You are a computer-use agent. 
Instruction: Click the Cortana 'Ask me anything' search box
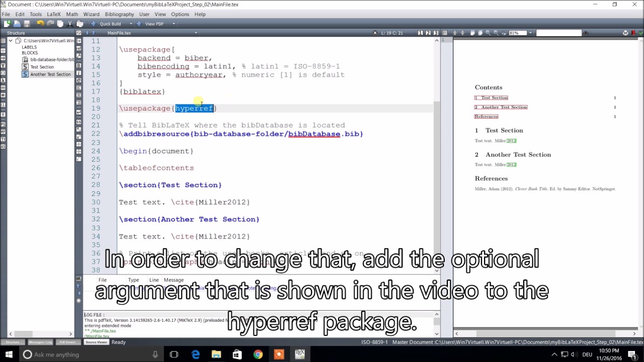tap(91, 354)
